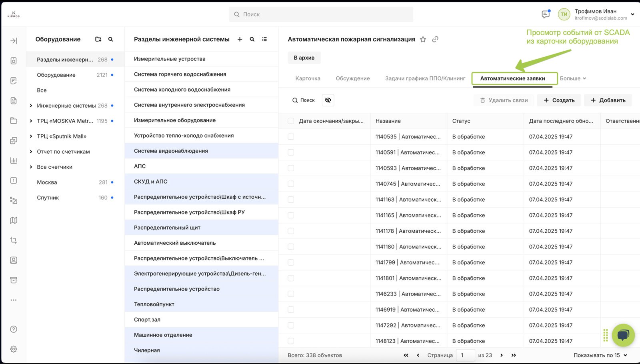Image resolution: width=640 pixels, height=364 pixels.
Task: Open the archive box icon in sidebar
Action: [x=14, y=280]
